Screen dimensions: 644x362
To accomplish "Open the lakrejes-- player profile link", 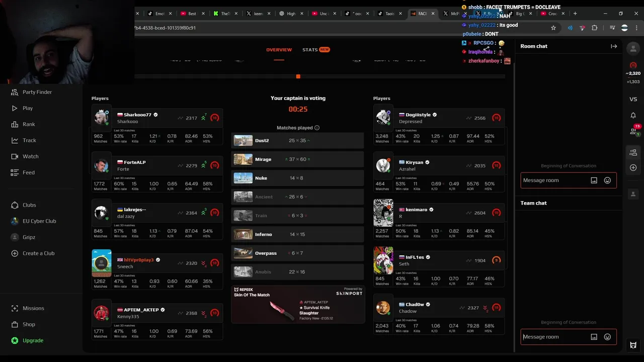I will 135,210.
